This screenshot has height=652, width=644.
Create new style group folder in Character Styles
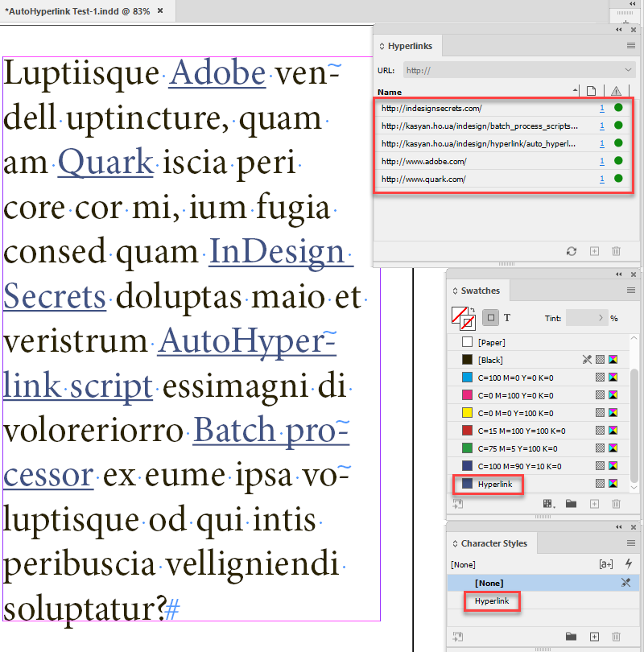tap(572, 637)
